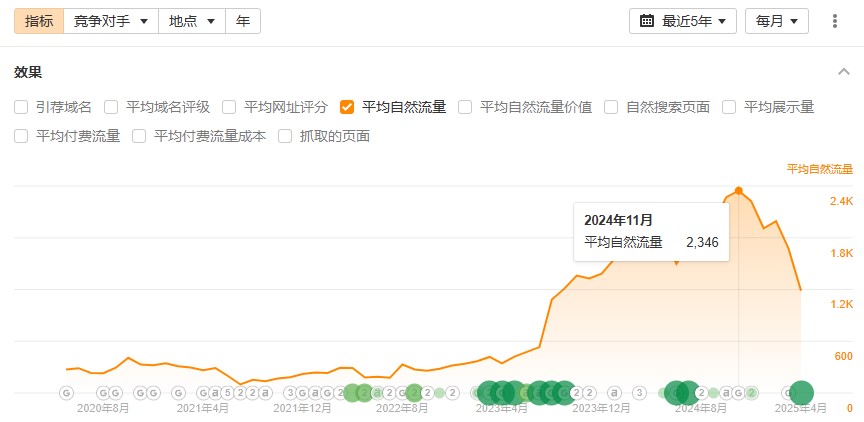Tick the 抓取的页面 checkbox

[285, 136]
